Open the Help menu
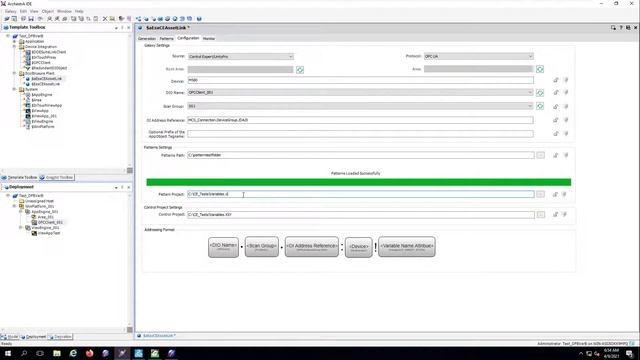Image resolution: width=640 pixels, height=360 pixels. (x=79, y=11)
